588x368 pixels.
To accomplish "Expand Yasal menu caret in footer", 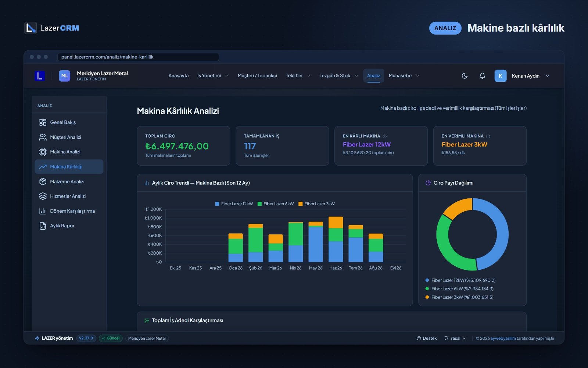I will pos(464,338).
